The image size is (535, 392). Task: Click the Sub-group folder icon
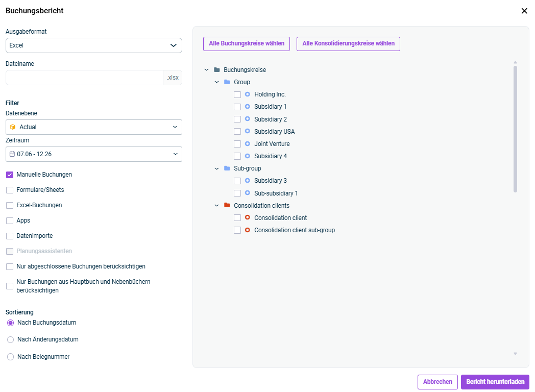(227, 168)
